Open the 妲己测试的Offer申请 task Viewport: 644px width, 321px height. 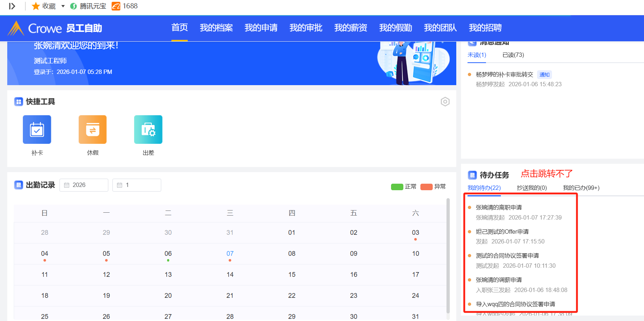502,232
